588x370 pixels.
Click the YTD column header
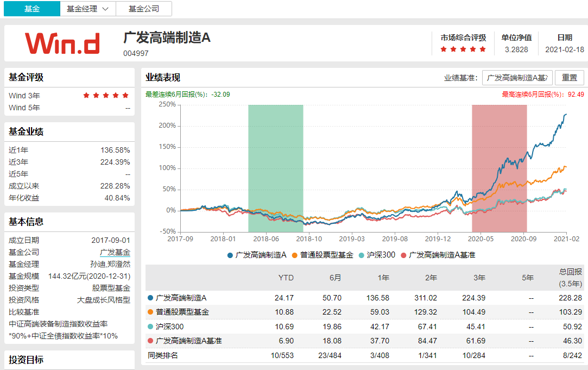pyautogui.click(x=286, y=278)
